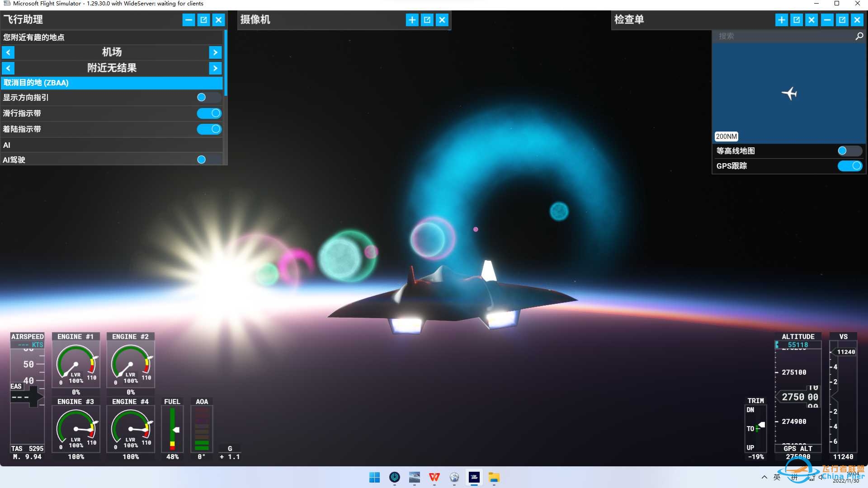Viewport: 868px width, 488px height.
Task: Show the previous category before 机场
Action: [x=8, y=52]
